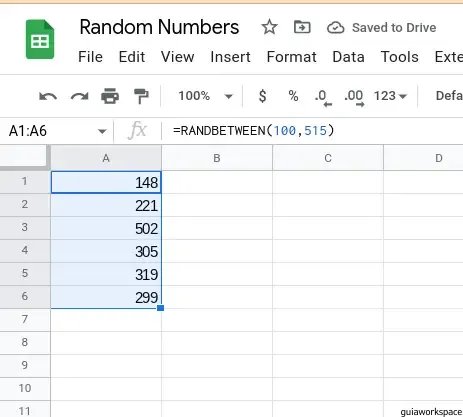Open the Data menu
Viewport: 463px width, 417px height.
348,57
